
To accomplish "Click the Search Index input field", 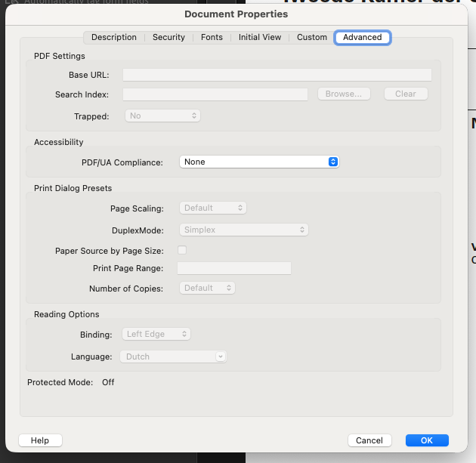I will click(x=215, y=94).
